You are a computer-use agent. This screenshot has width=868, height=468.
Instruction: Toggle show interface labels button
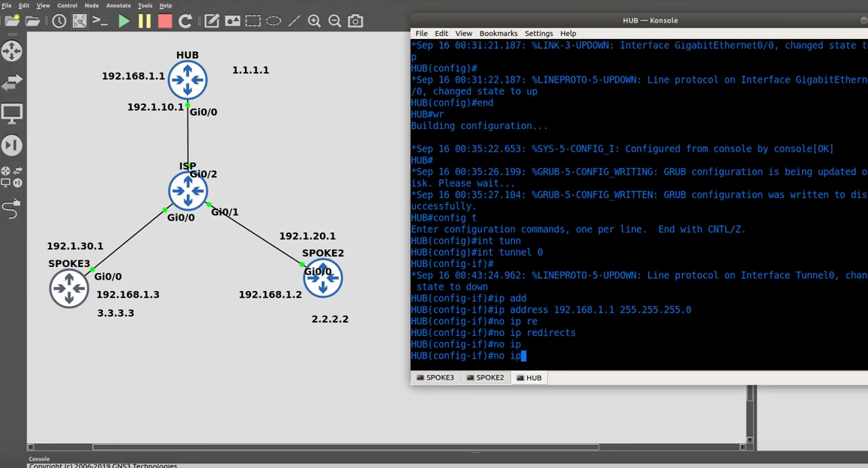click(x=79, y=21)
